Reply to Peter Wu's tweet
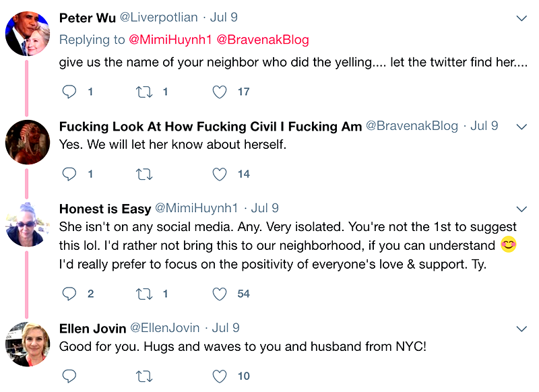The image size is (539, 392). coord(69,92)
